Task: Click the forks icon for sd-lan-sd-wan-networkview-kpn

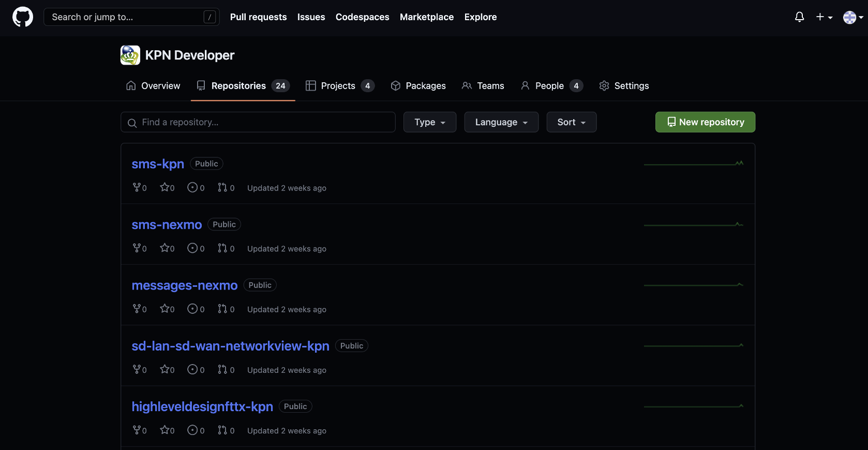Action: point(137,369)
